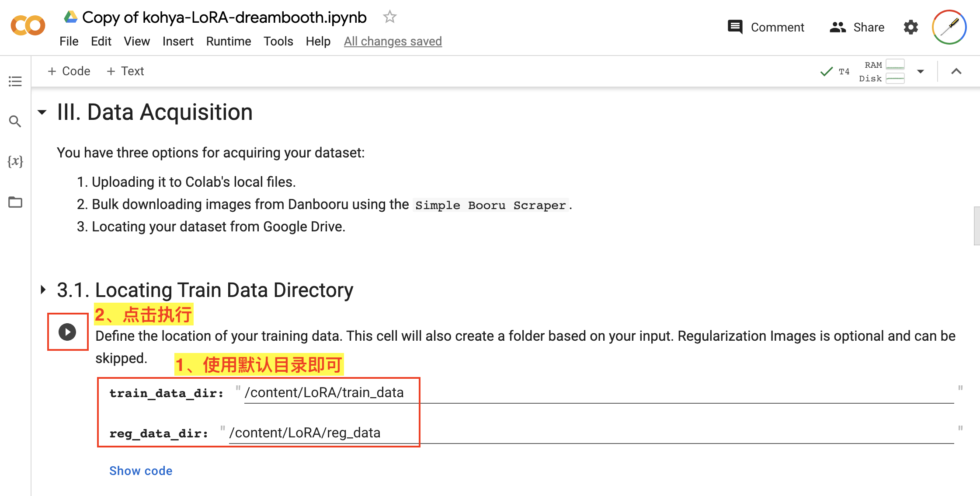
Task: Open the Tools menu
Action: [278, 41]
